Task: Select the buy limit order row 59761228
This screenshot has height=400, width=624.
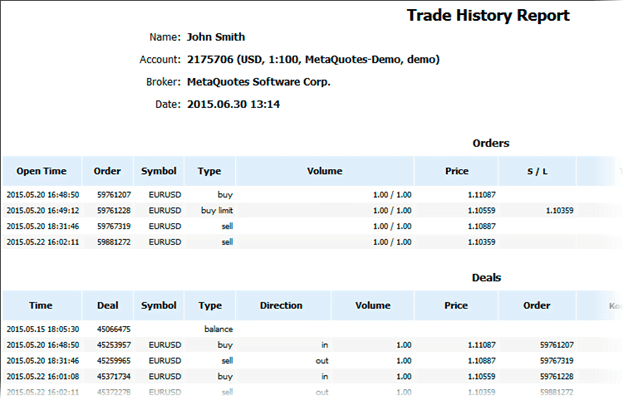Action: [310, 211]
